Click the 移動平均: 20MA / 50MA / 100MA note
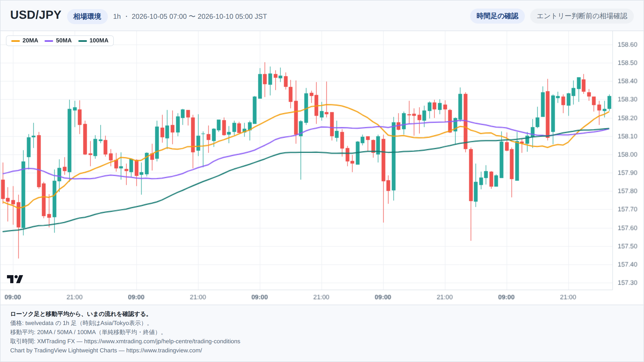 (87, 332)
